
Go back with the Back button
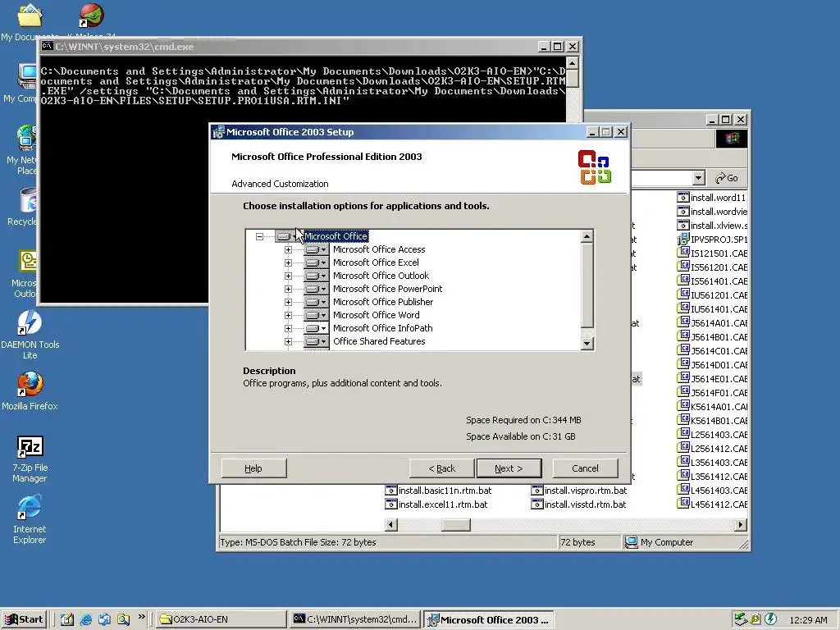pyautogui.click(x=441, y=468)
